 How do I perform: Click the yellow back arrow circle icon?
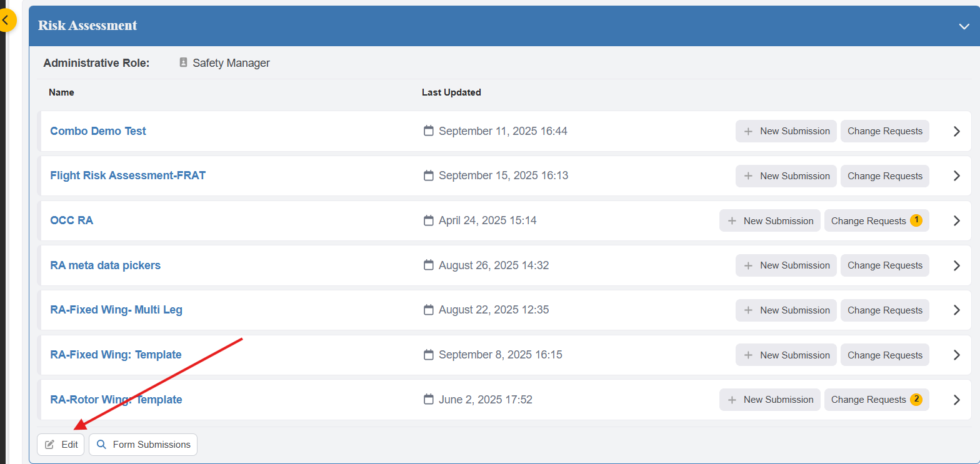(x=6, y=20)
